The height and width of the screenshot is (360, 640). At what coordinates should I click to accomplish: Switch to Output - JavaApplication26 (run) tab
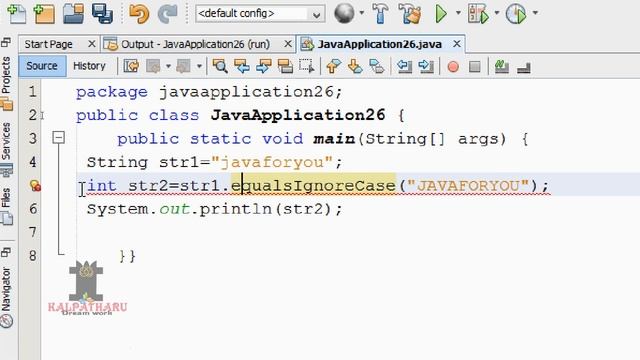196,44
